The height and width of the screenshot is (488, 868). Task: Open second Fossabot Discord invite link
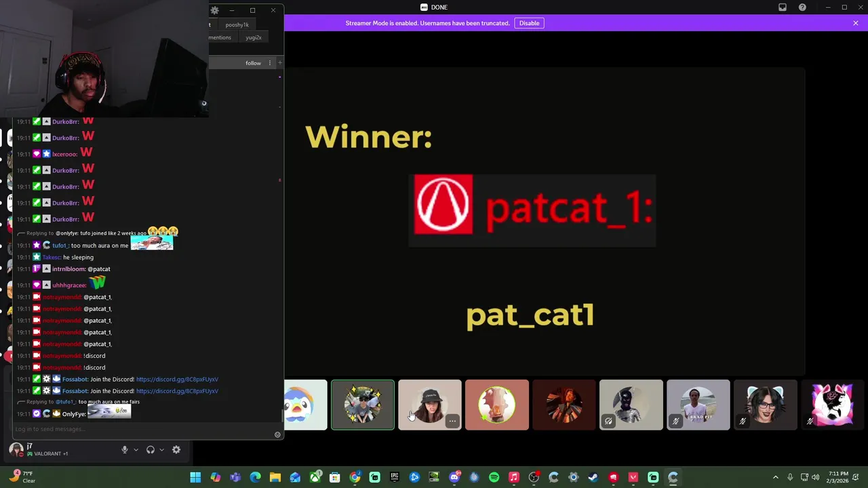tap(177, 391)
